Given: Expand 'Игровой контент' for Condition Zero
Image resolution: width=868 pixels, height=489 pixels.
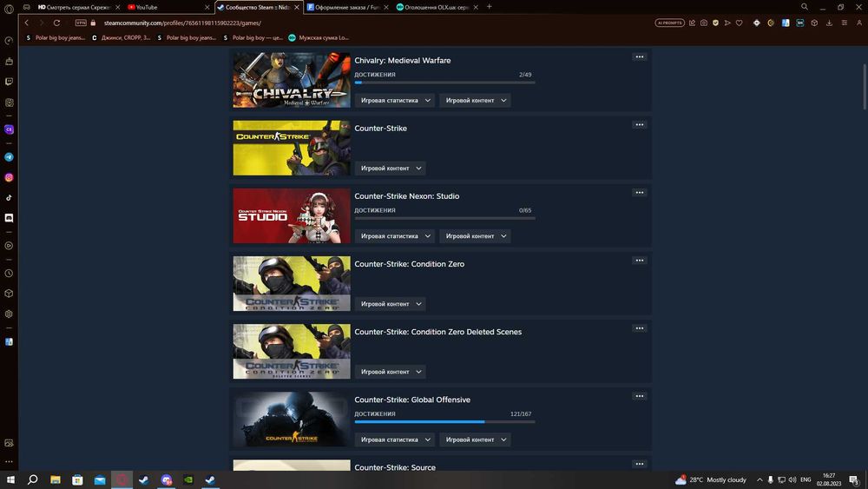Looking at the screenshot, I should tap(391, 304).
